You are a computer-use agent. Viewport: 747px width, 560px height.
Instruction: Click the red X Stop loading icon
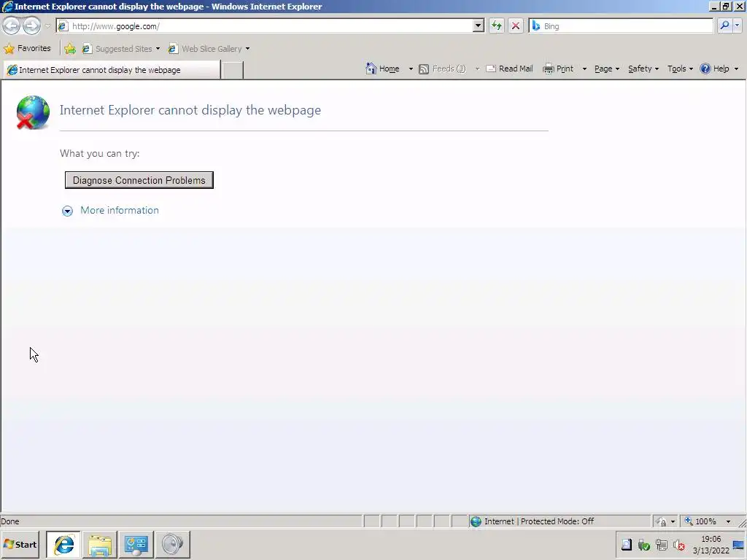516,26
